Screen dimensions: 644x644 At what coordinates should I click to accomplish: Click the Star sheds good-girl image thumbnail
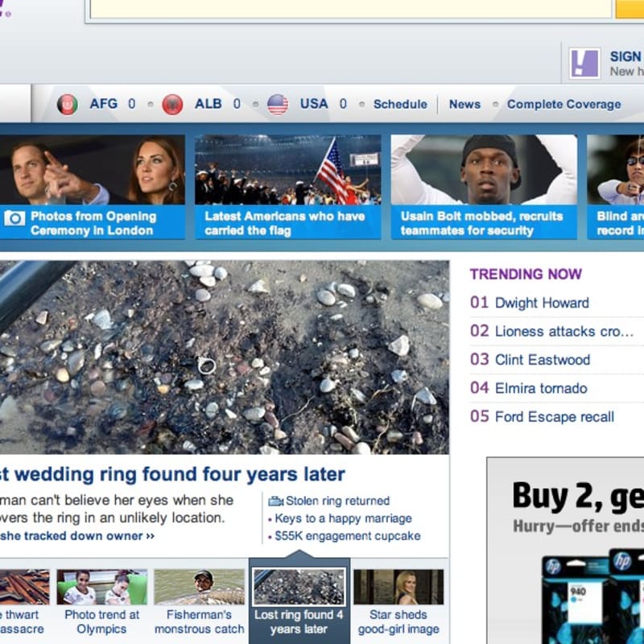pos(398,587)
